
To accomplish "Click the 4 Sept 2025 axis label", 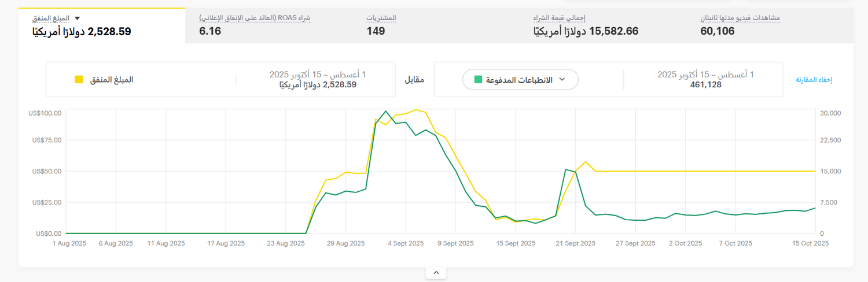I will click(x=406, y=243).
